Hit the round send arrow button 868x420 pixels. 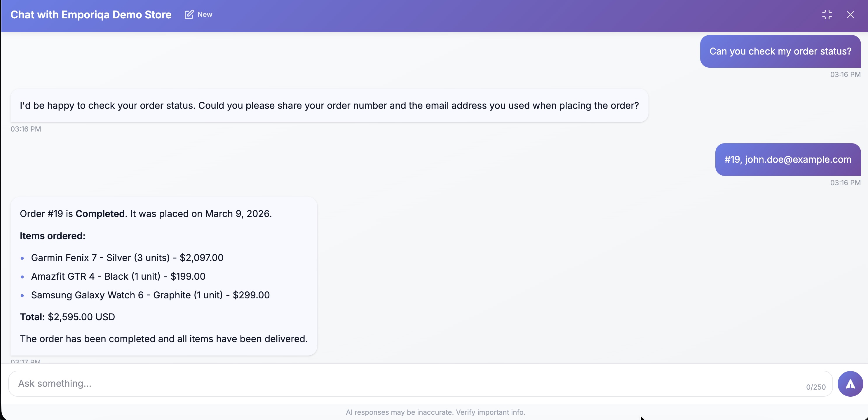pyautogui.click(x=850, y=384)
